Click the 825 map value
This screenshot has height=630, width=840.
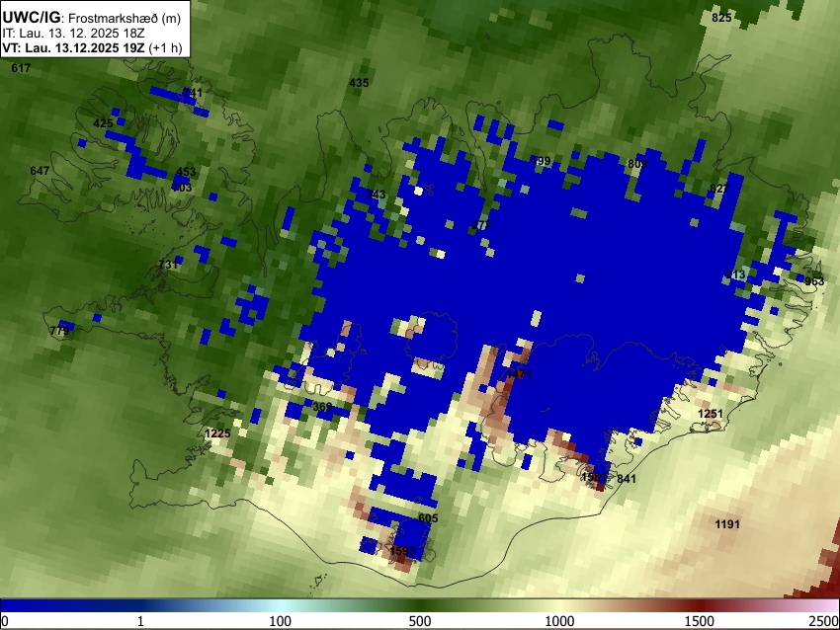tap(721, 18)
